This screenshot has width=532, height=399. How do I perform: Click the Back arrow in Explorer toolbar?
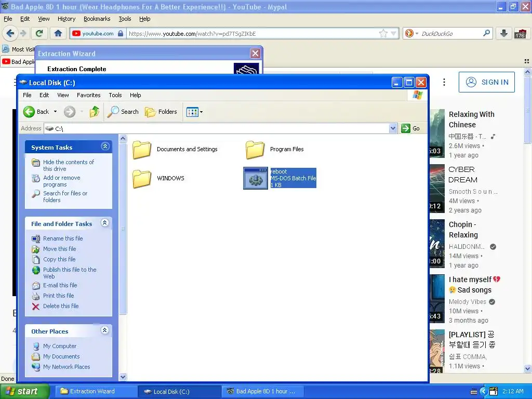[29, 112]
